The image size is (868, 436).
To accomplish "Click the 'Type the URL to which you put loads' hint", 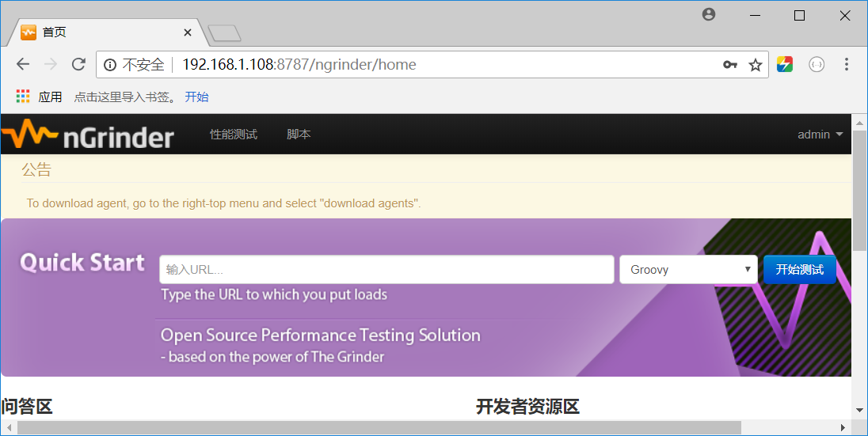I will [x=274, y=294].
